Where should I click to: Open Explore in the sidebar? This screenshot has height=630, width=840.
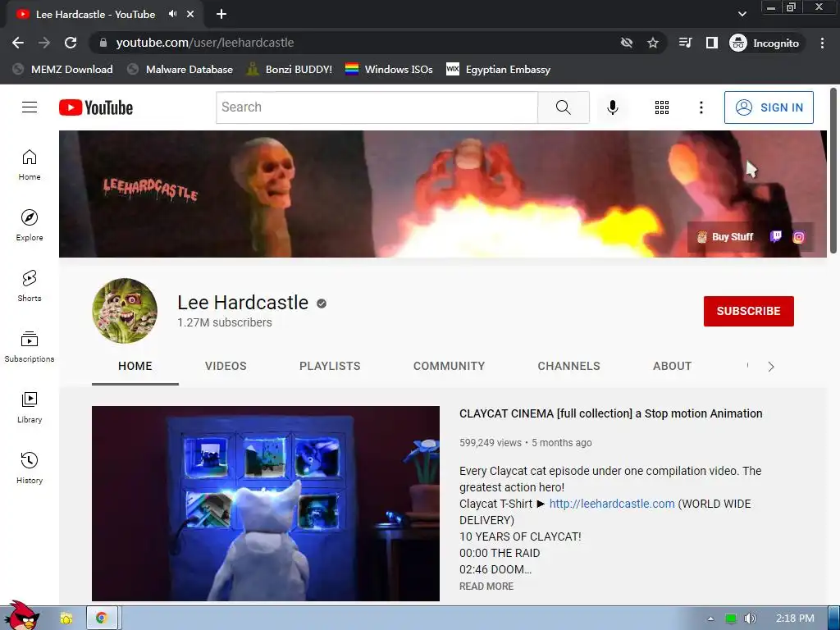(x=30, y=226)
